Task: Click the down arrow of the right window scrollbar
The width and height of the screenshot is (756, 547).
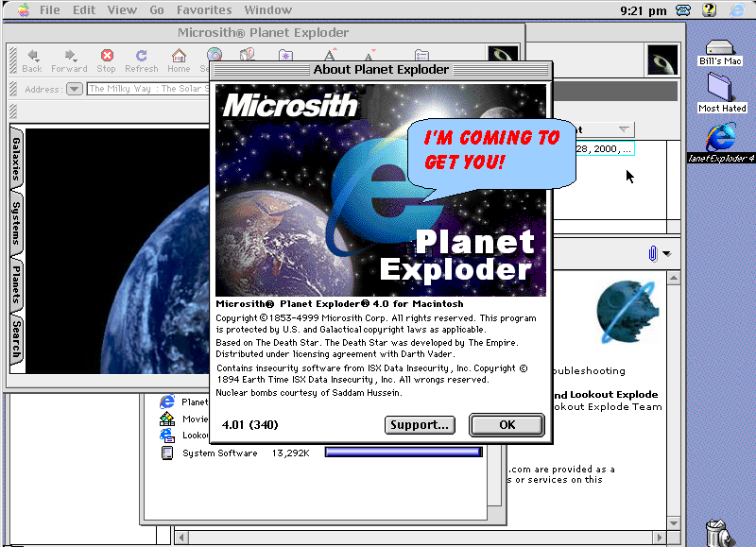Action: [x=674, y=522]
